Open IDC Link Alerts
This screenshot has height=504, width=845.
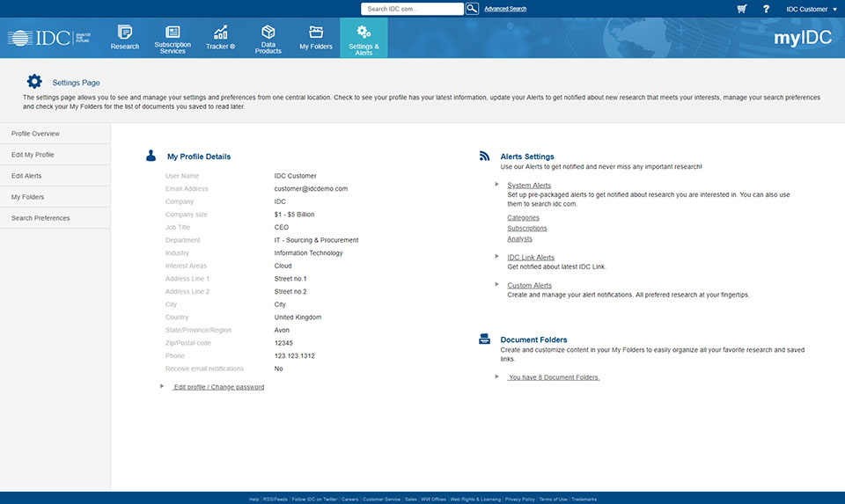pyautogui.click(x=530, y=258)
